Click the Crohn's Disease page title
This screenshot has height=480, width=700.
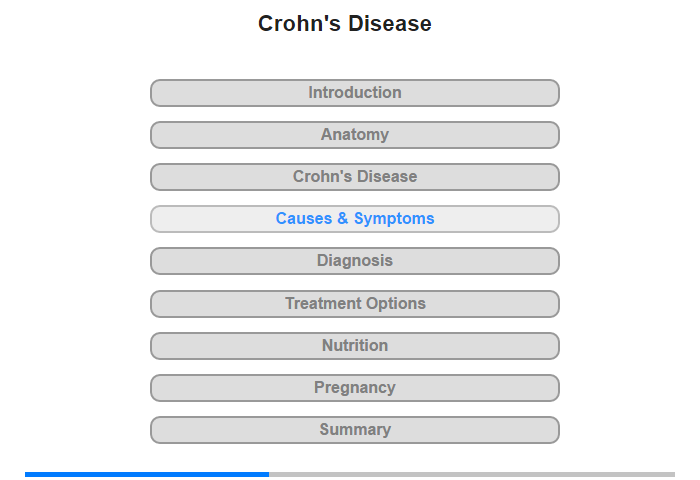click(345, 24)
